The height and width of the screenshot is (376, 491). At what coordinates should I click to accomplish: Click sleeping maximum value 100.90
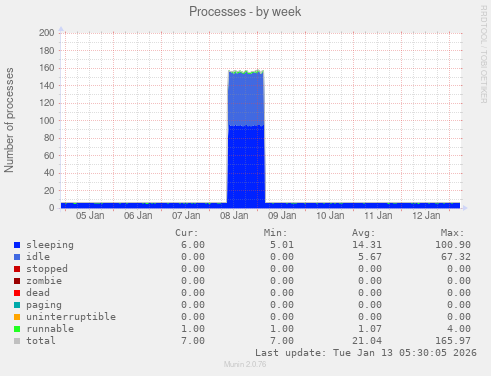coord(453,245)
